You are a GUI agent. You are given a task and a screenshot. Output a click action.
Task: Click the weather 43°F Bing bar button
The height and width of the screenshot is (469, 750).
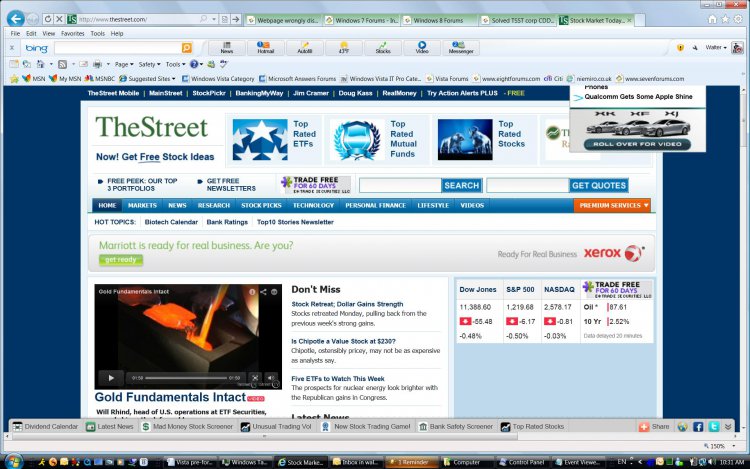343,48
